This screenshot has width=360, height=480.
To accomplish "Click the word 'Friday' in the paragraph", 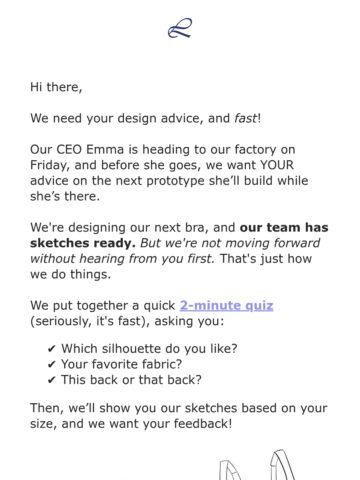I will click(x=48, y=165).
